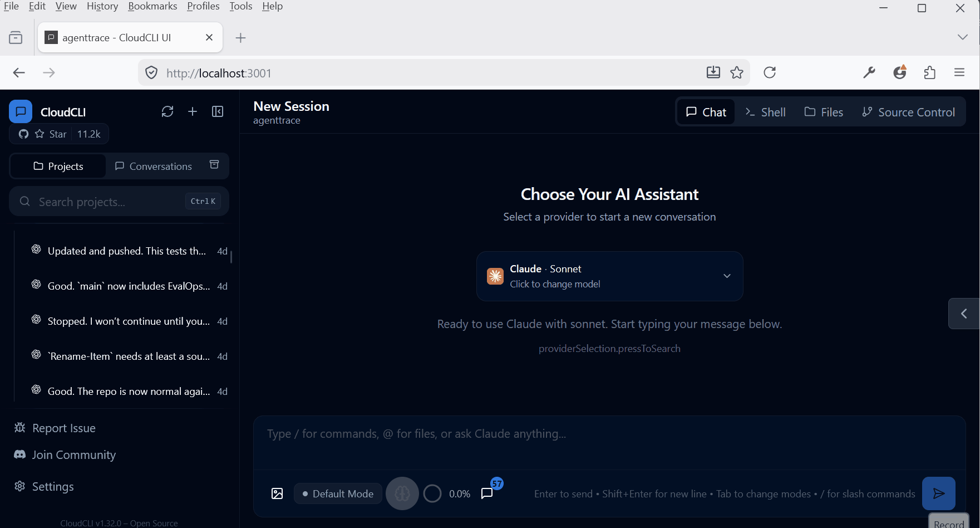Click Report Issue link
Screen dimensions: 980x528
(x=55, y=428)
